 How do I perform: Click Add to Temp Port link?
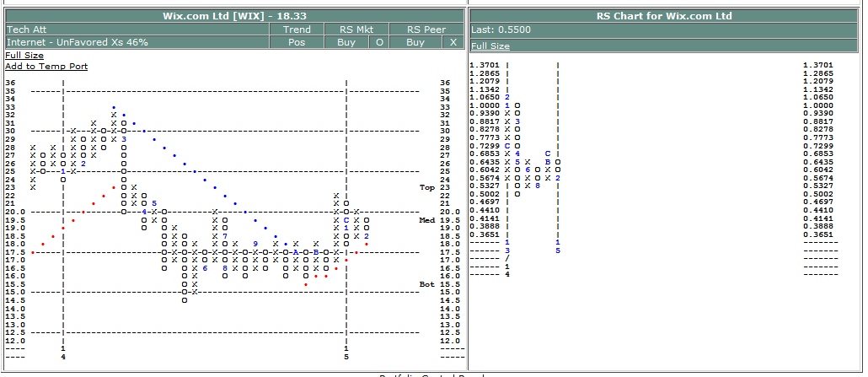pyautogui.click(x=46, y=67)
